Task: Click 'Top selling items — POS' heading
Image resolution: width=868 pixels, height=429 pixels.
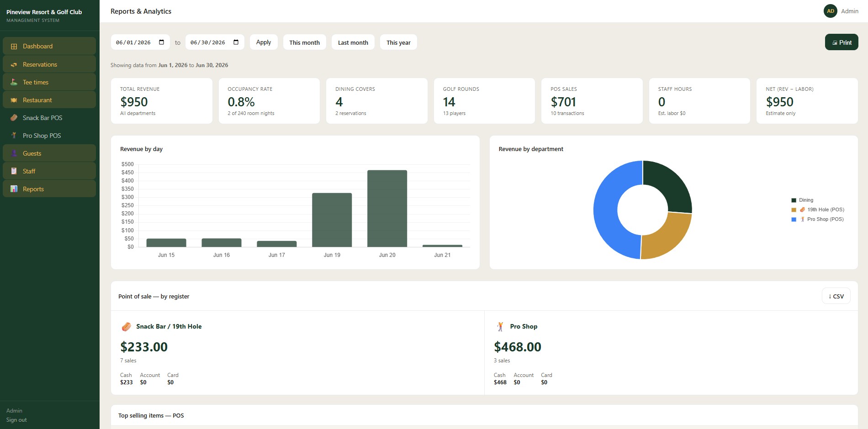Action: 151,415
